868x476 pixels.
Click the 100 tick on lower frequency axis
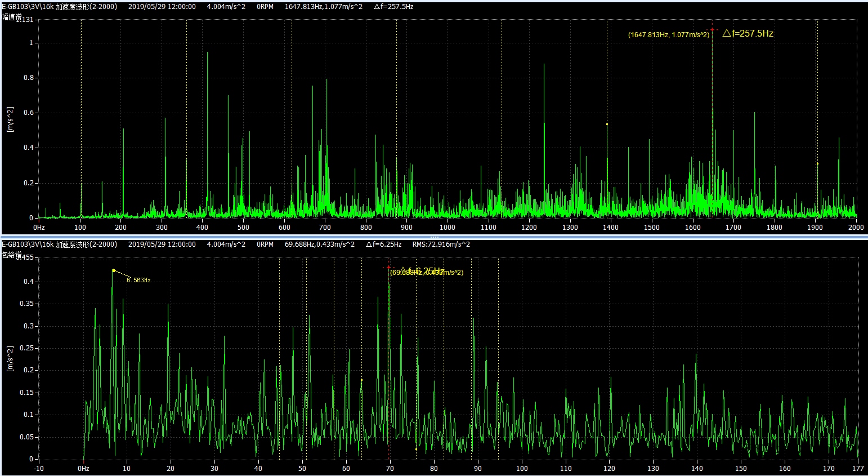coord(522,468)
